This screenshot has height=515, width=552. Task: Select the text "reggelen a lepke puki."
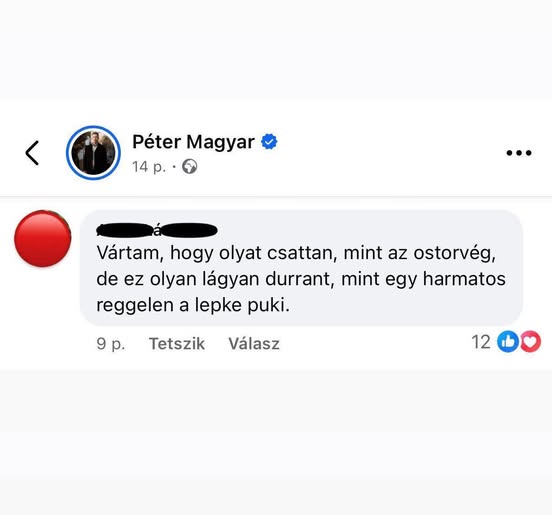(x=193, y=305)
